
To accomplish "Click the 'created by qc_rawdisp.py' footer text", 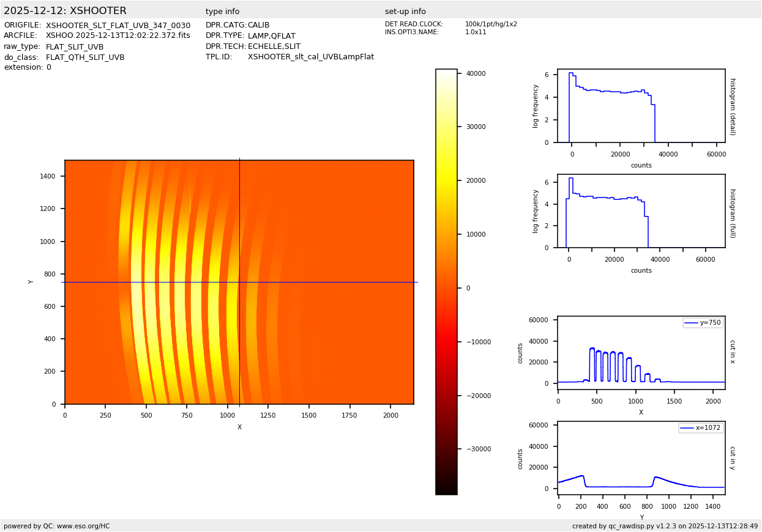I will coord(665,526).
